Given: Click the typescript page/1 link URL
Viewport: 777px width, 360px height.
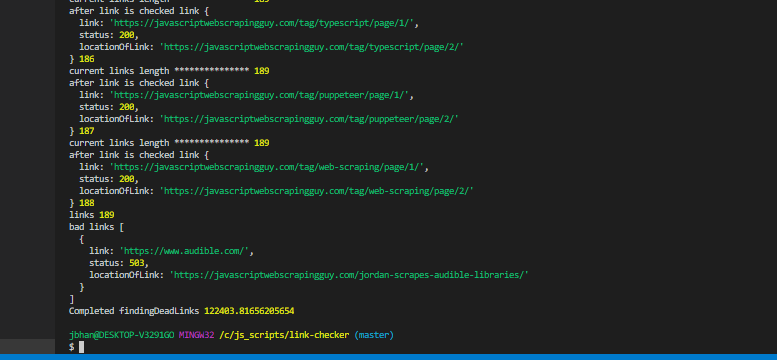Looking at the screenshot, I should 262,23.
